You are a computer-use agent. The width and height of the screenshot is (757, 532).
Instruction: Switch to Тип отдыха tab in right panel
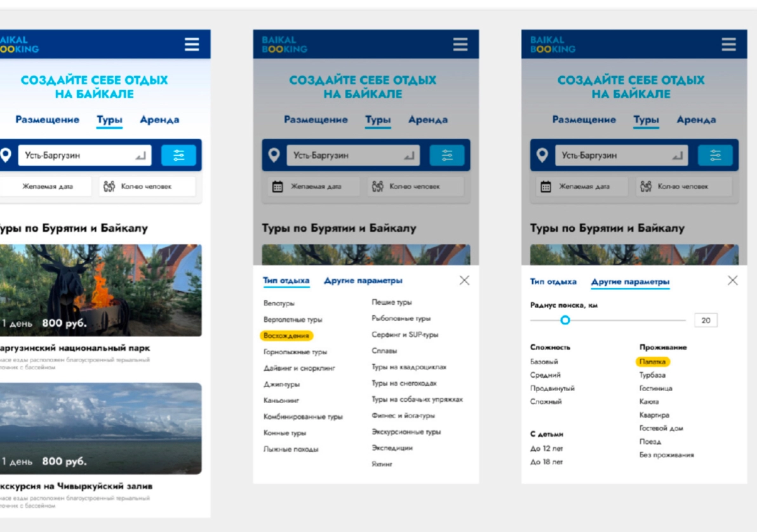553,281
